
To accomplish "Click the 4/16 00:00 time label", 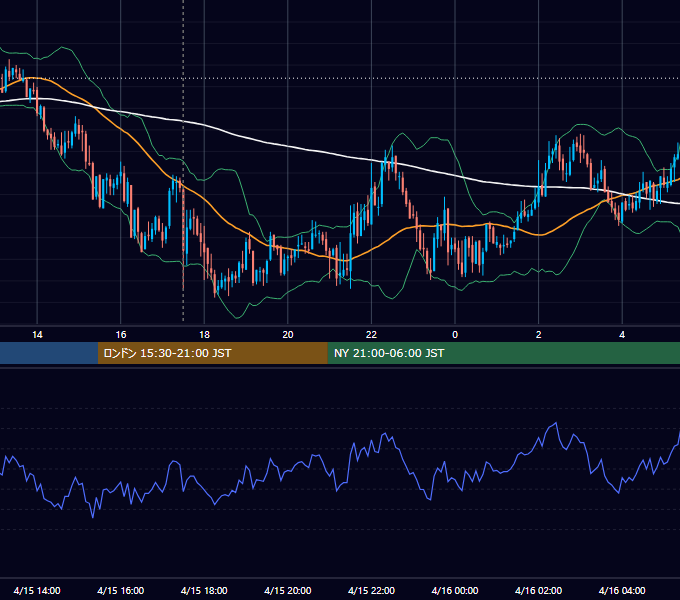I will [x=455, y=590].
